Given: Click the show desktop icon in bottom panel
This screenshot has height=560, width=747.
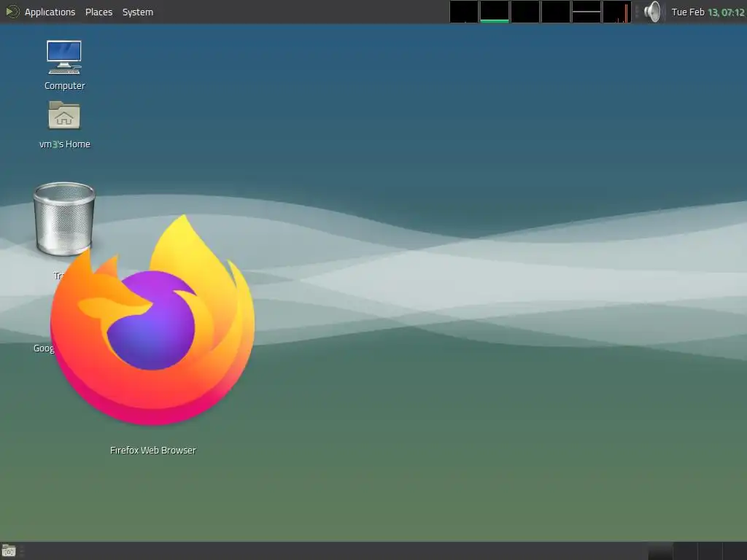Looking at the screenshot, I should point(9,551).
